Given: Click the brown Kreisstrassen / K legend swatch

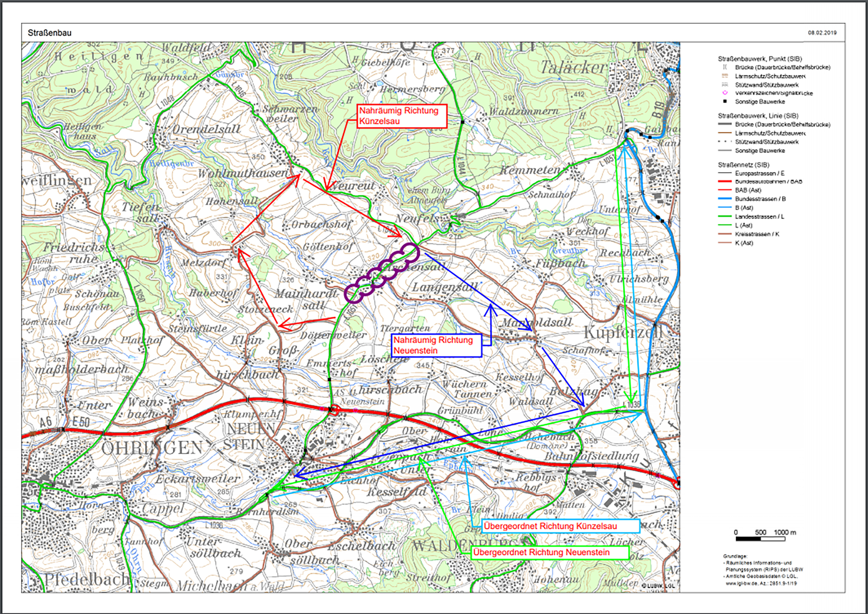Looking at the screenshot, I should click(725, 234).
